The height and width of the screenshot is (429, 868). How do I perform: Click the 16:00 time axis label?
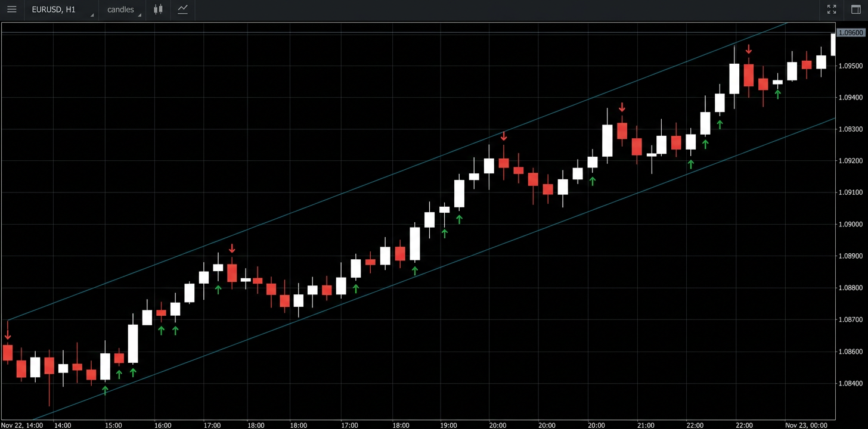163,425
